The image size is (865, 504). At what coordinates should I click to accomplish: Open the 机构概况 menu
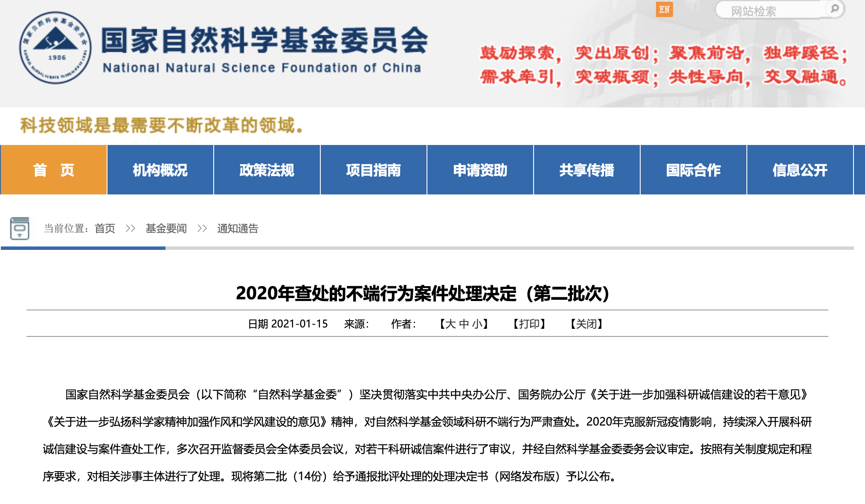[x=160, y=170]
